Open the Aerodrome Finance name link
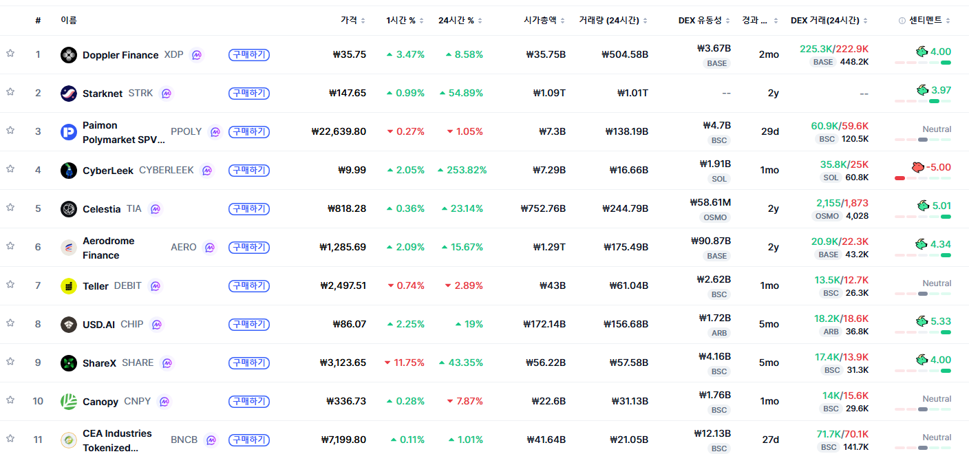980x454 pixels. point(109,248)
